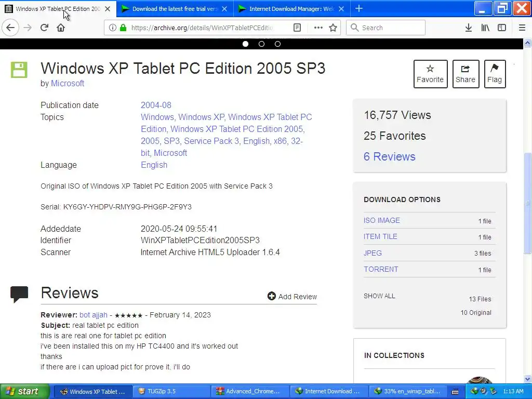Click the scrollbar down arrow

pos(527,379)
